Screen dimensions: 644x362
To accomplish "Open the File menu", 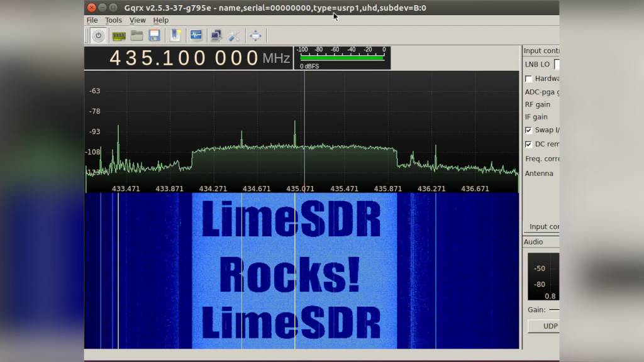I will 92,20.
